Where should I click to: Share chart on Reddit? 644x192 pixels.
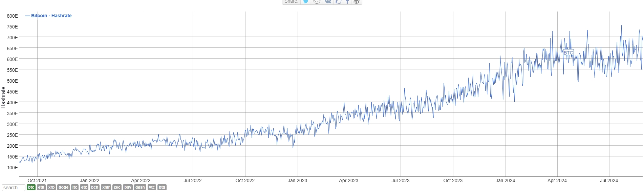(x=317, y=2)
